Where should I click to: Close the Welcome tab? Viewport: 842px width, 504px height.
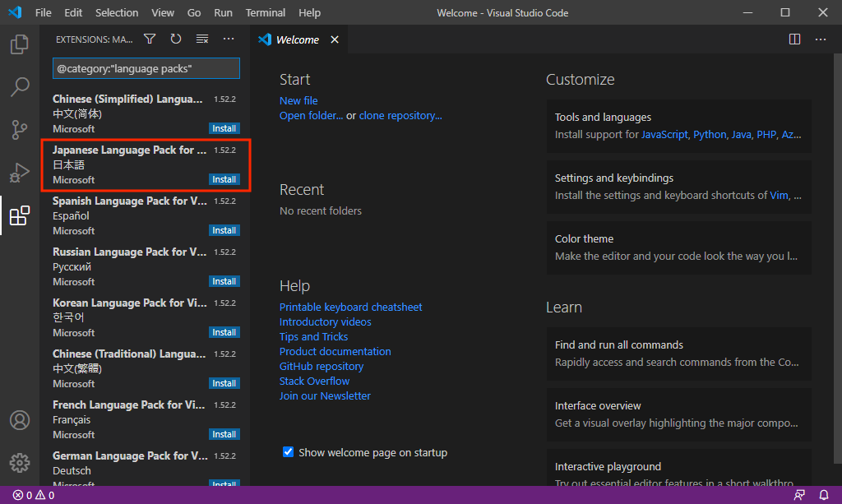click(x=335, y=39)
